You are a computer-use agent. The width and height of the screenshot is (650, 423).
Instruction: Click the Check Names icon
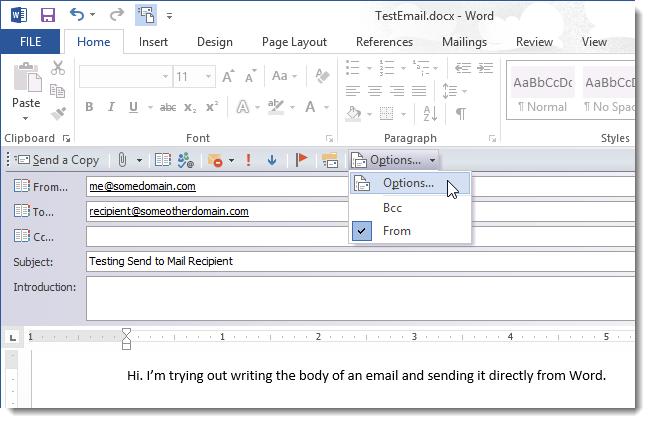click(x=186, y=160)
